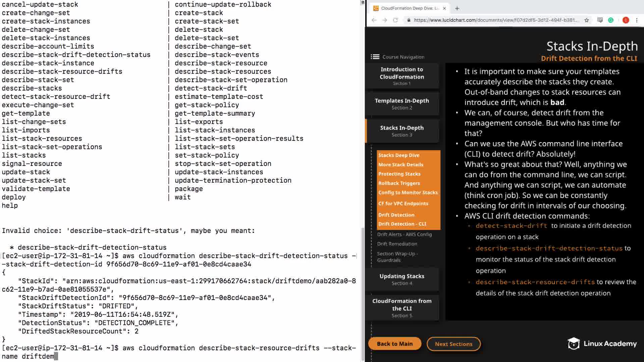This screenshot has width=644, height=362.
Task: Expand the Templates In-Depth Section 2
Action: 402,104
